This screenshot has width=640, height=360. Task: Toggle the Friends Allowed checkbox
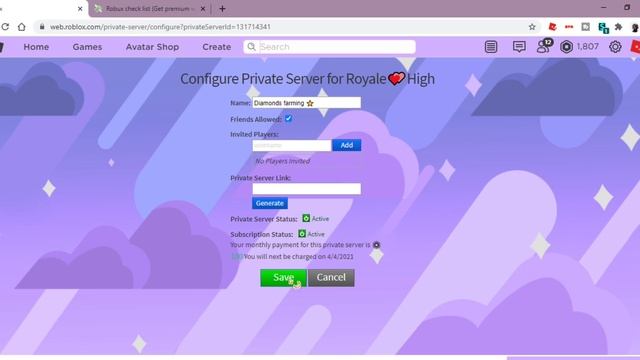pyautogui.click(x=288, y=119)
